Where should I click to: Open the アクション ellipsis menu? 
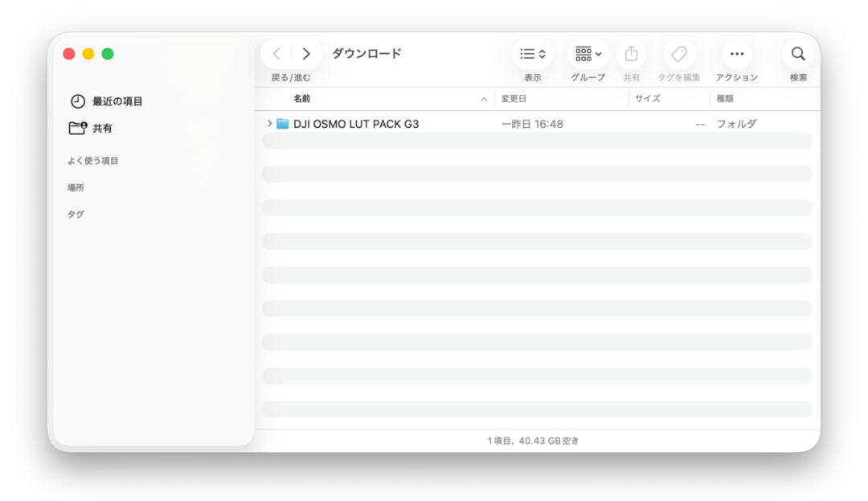(x=737, y=54)
